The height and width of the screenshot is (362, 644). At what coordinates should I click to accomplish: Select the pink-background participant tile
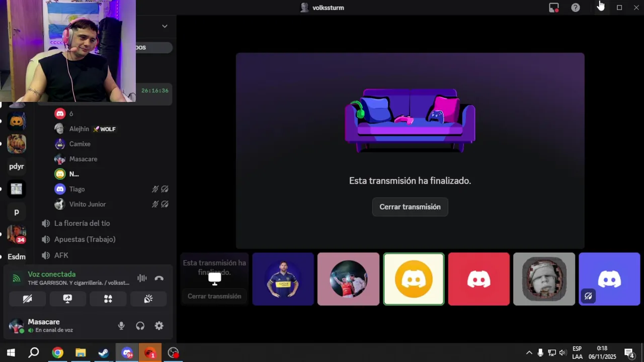pyautogui.click(x=348, y=279)
